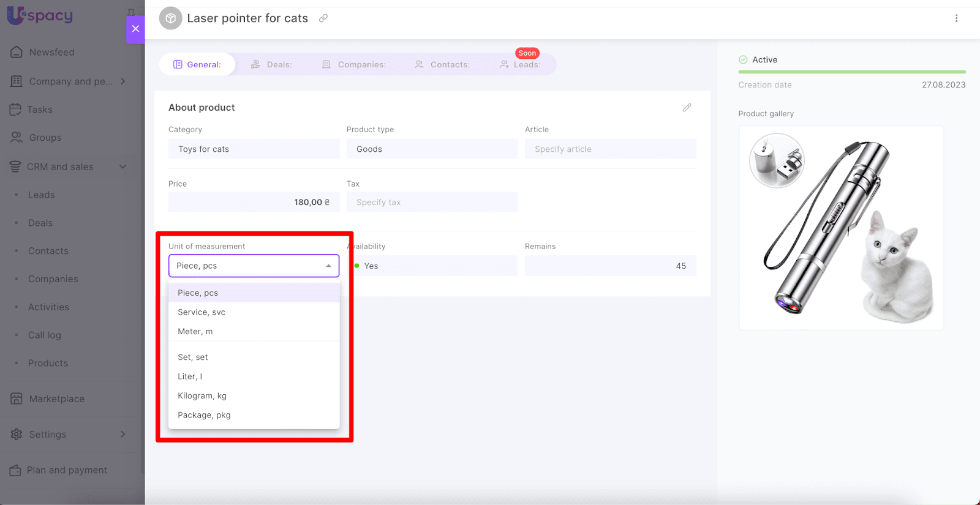
Task: Go to Tasks in the sidebar
Action: tap(40, 110)
